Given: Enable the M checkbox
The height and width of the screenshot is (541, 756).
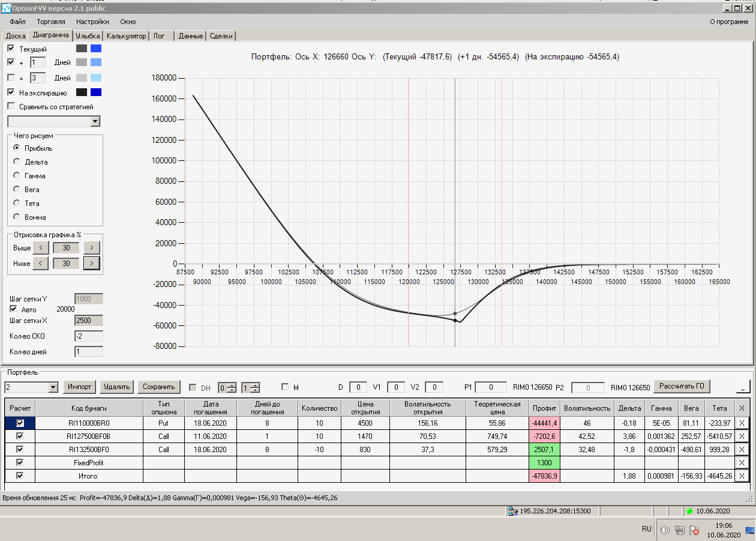Looking at the screenshot, I should tap(285, 387).
